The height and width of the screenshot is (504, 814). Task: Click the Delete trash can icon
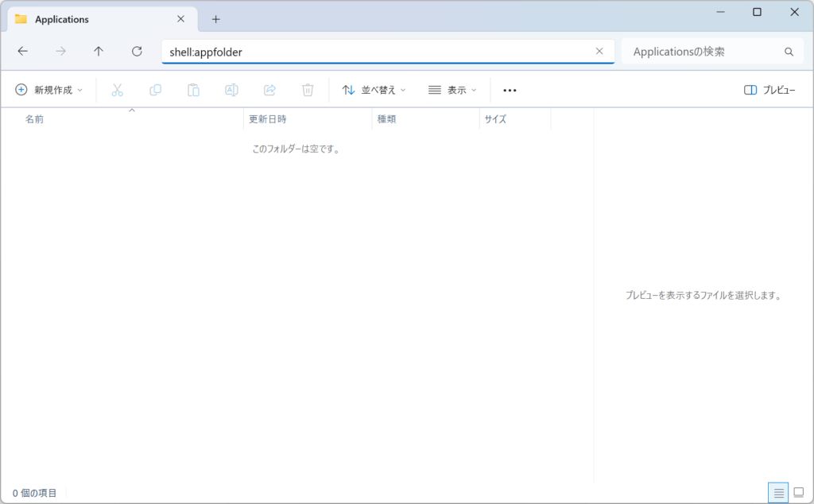[308, 90]
